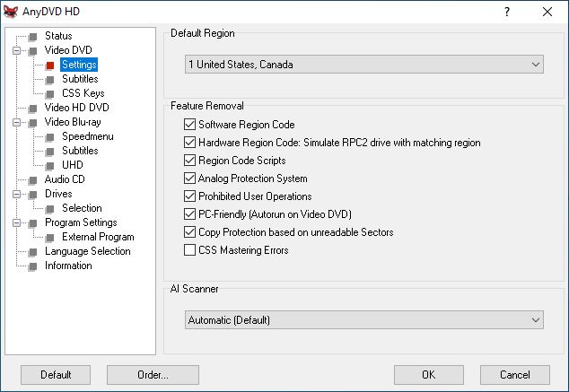Disable Analog Protection System removal

(189, 178)
